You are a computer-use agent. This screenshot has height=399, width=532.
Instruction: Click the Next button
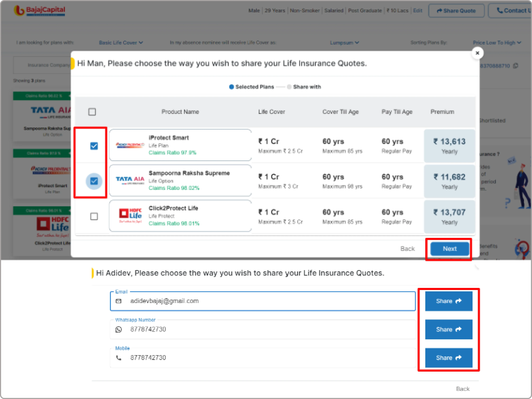click(450, 249)
